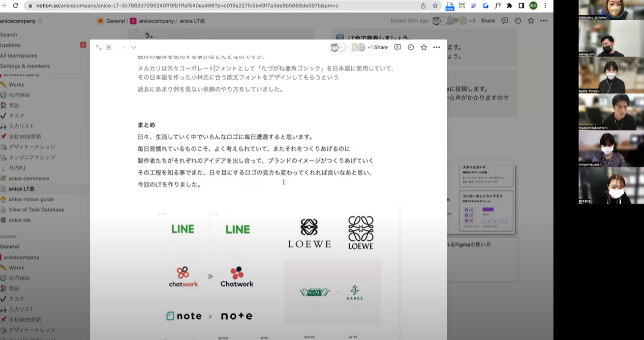Bookmark this tab with star in address bar
This screenshot has width=644, height=340.
tap(435, 6)
